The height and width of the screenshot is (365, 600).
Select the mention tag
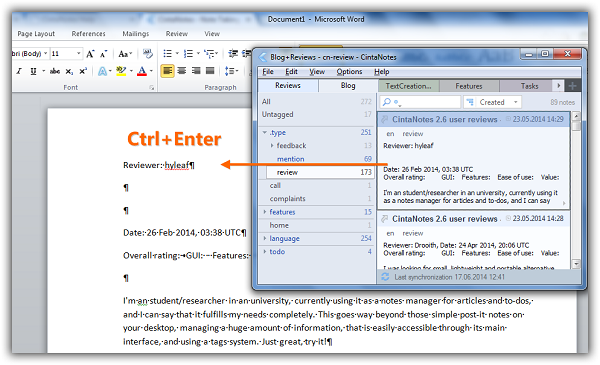pos(290,159)
